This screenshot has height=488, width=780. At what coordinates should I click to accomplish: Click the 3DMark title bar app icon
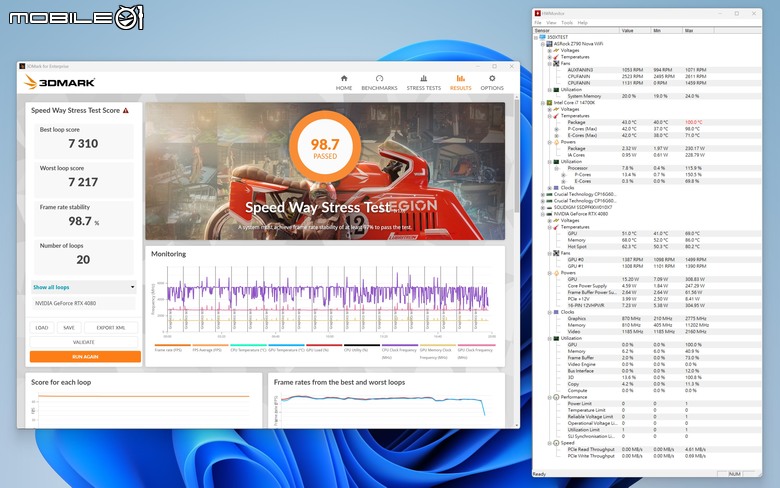click(22, 66)
